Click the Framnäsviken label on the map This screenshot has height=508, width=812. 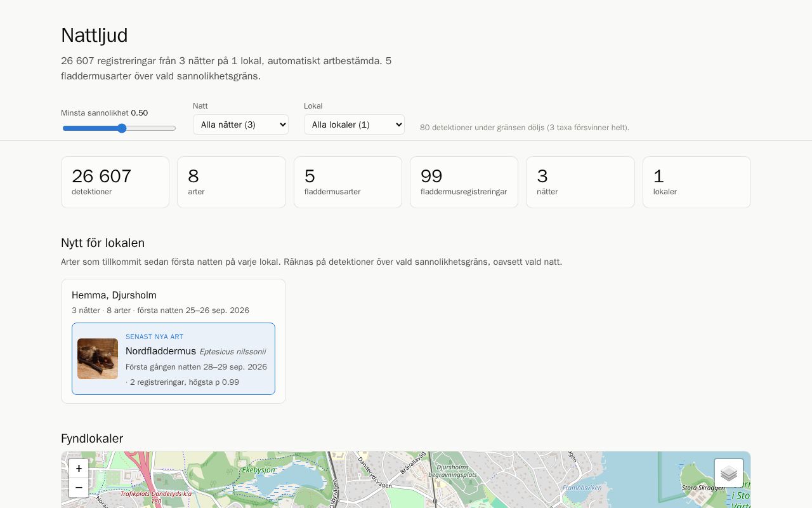[582, 488]
